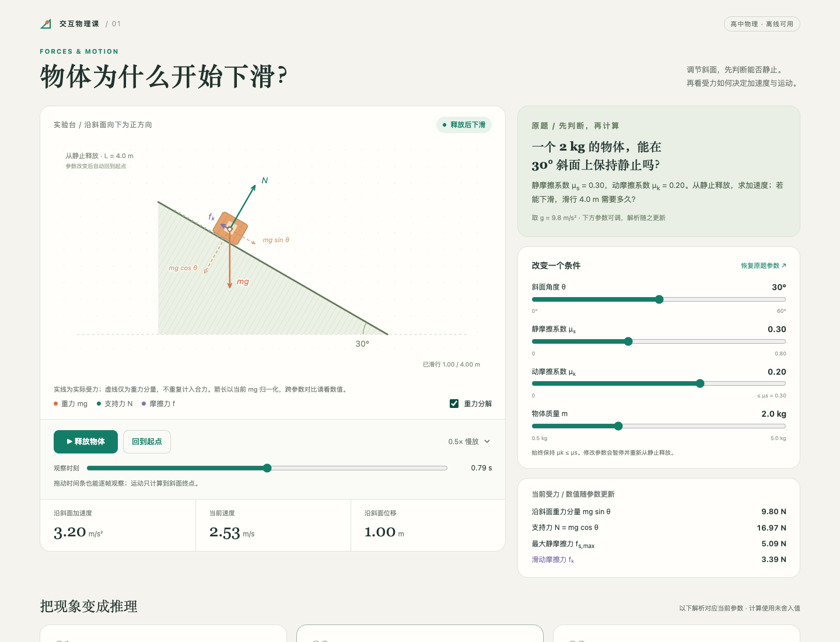
Task: Click the fk friction force label on diagram
Action: [212, 217]
